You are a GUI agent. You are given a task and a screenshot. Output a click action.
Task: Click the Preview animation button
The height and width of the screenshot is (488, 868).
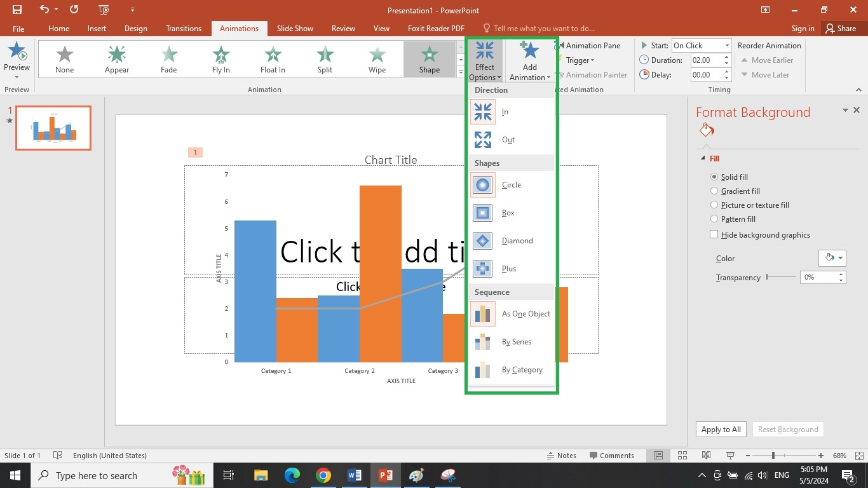point(17,59)
